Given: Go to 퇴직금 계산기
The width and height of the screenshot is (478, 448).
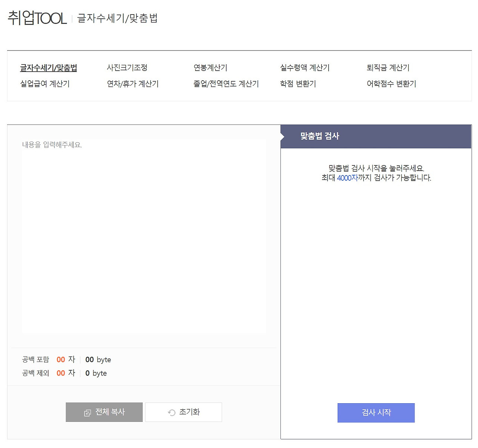Looking at the screenshot, I should click(x=388, y=68).
